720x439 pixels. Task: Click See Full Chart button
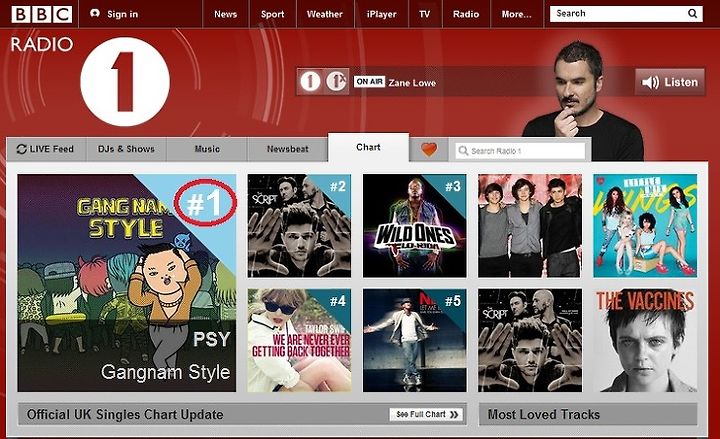427,414
